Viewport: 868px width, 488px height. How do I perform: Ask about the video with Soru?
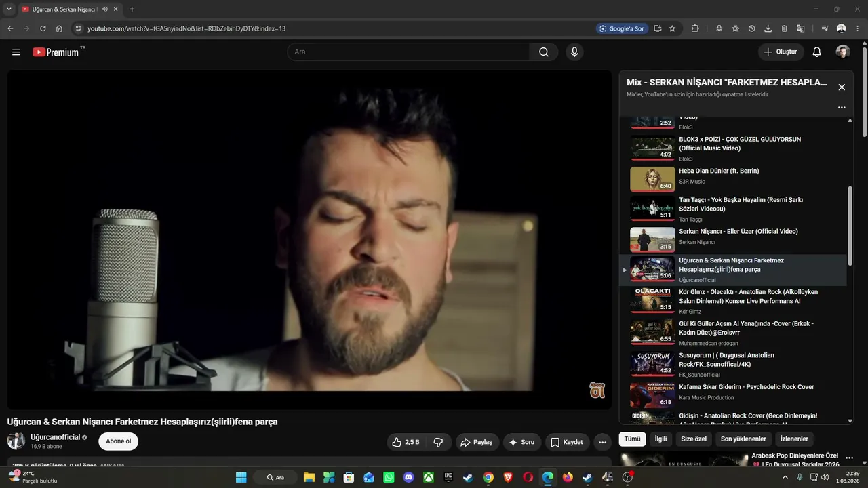coord(522,442)
